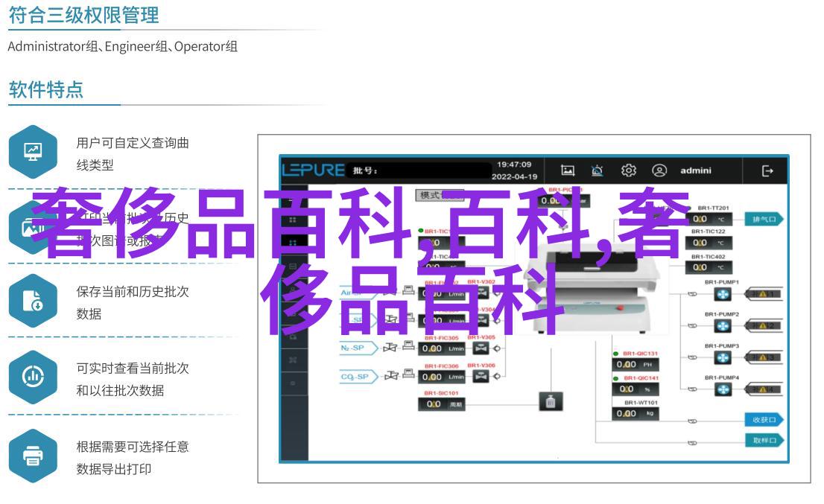Click the BR1-PUMP2 line alarm indicator

(764, 327)
